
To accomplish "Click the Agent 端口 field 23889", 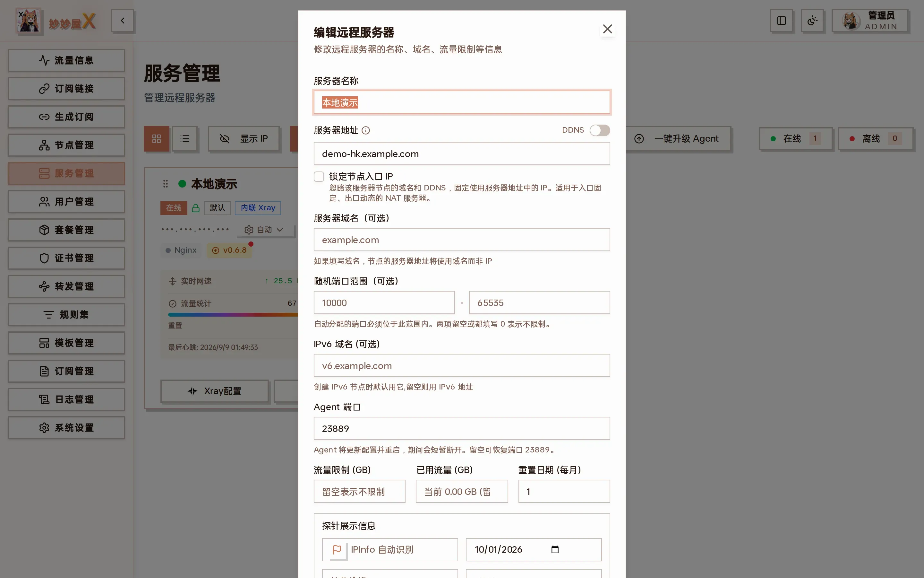I will (462, 429).
